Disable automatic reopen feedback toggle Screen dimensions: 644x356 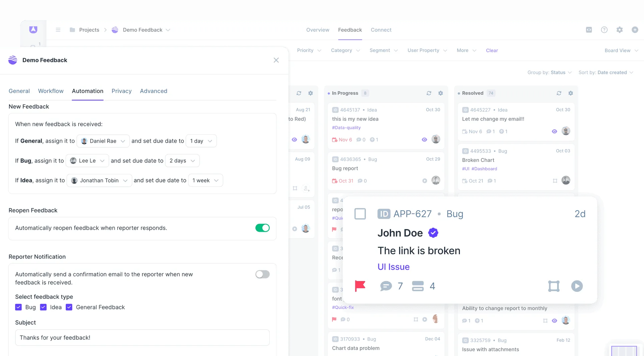(262, 228)
